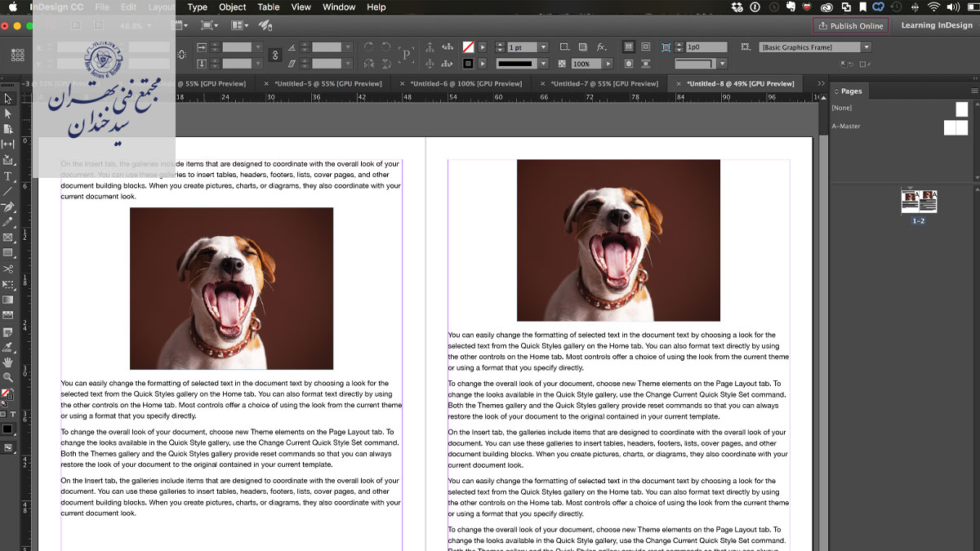Open the stroke style line dropdown
The width and height of the screenshot is (980, 551).
point(544,64)
